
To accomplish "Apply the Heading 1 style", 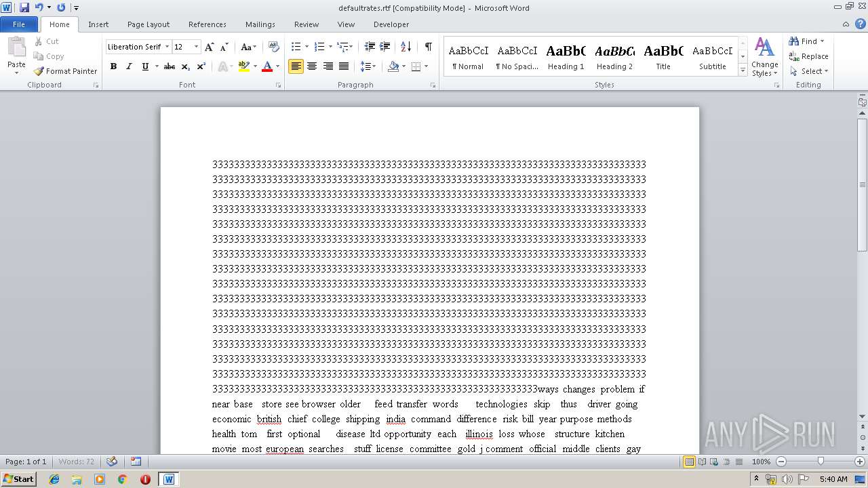I will point(566,57).
